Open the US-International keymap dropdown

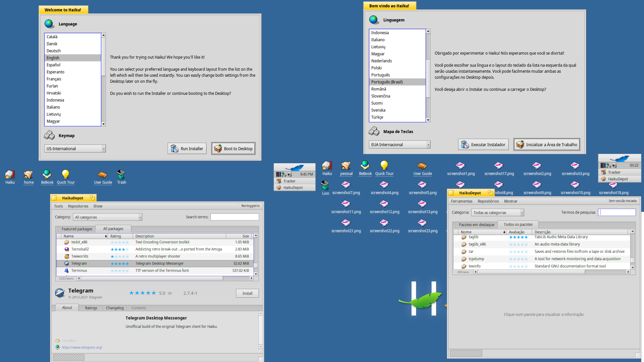click(x=75, y=148)
